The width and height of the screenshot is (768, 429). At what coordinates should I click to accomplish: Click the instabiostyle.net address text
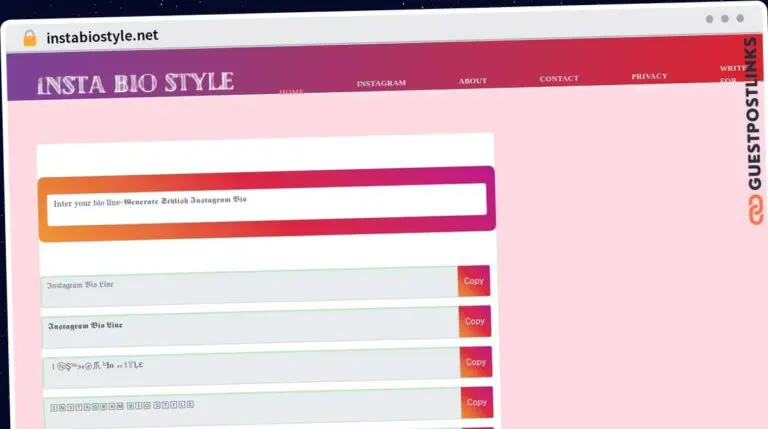[x=102, y=36]
